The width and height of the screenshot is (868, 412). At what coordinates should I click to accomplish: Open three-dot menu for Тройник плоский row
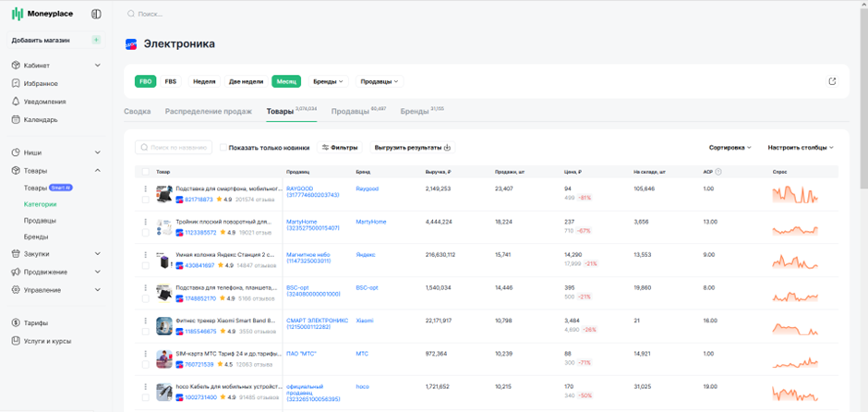146,222
